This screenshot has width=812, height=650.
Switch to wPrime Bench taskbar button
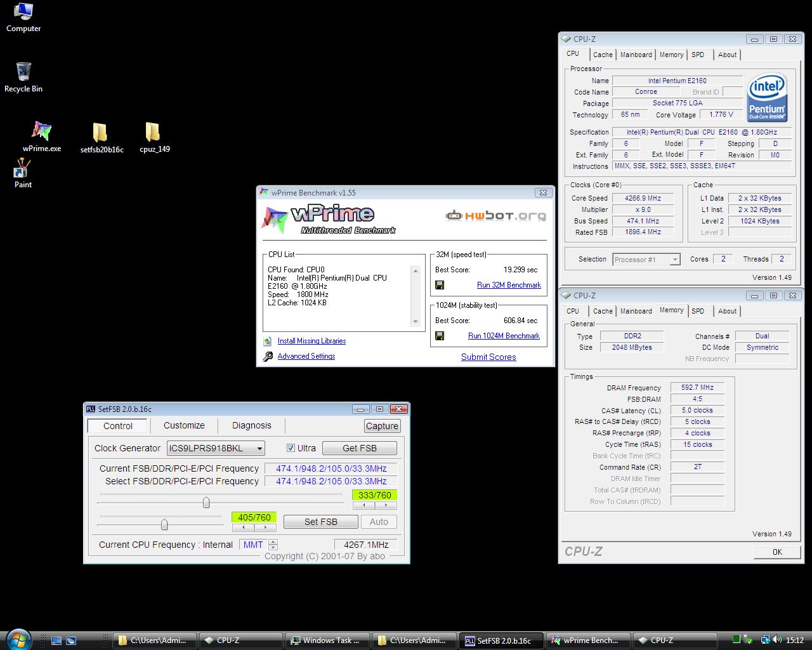coord(588,640)
